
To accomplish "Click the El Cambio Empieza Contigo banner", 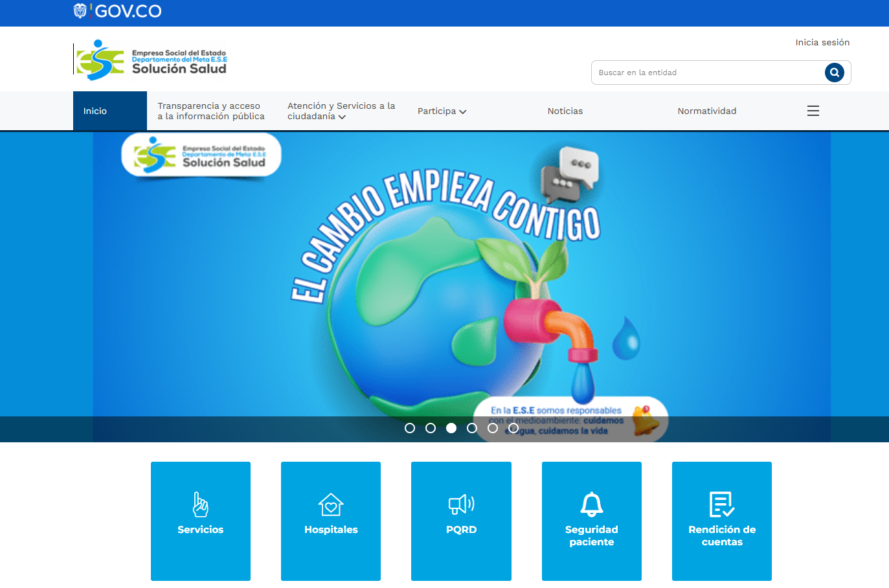I will tap(444, 287).
